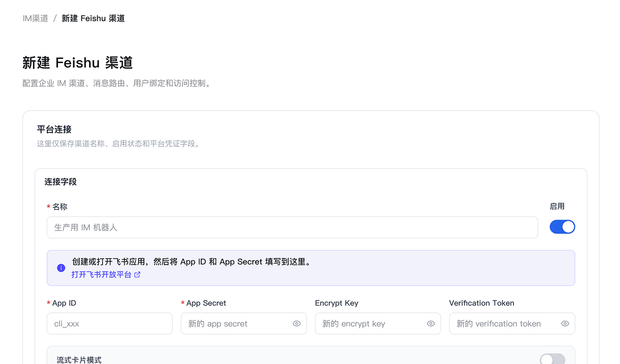Disable the 启用 switch
The width and height of the screenshot is (620, 364).
(562, 227)
